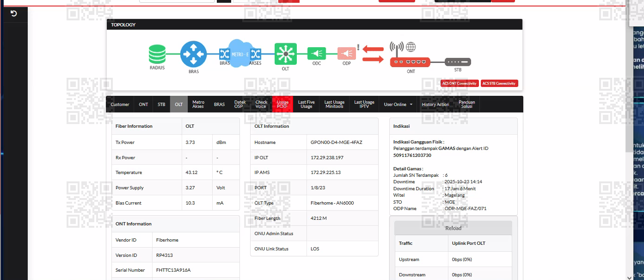Select Witel value Magelang

(x=454, y=195)
